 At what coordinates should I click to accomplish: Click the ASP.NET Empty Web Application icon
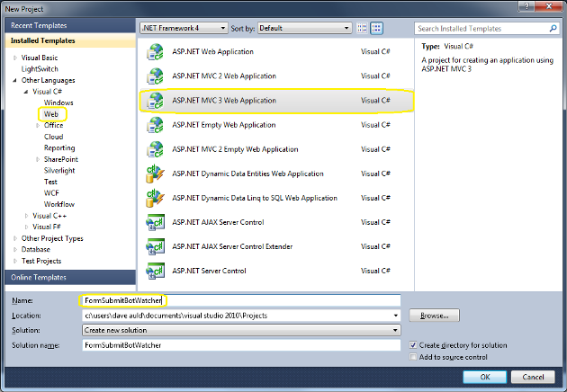tap(155, 125)
